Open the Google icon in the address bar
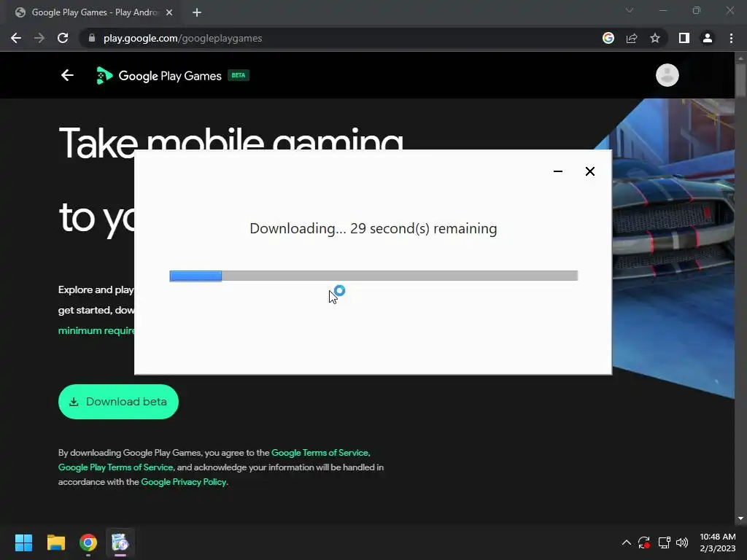Viewport: 747px width, 560px height. click(x=608, y=38)
